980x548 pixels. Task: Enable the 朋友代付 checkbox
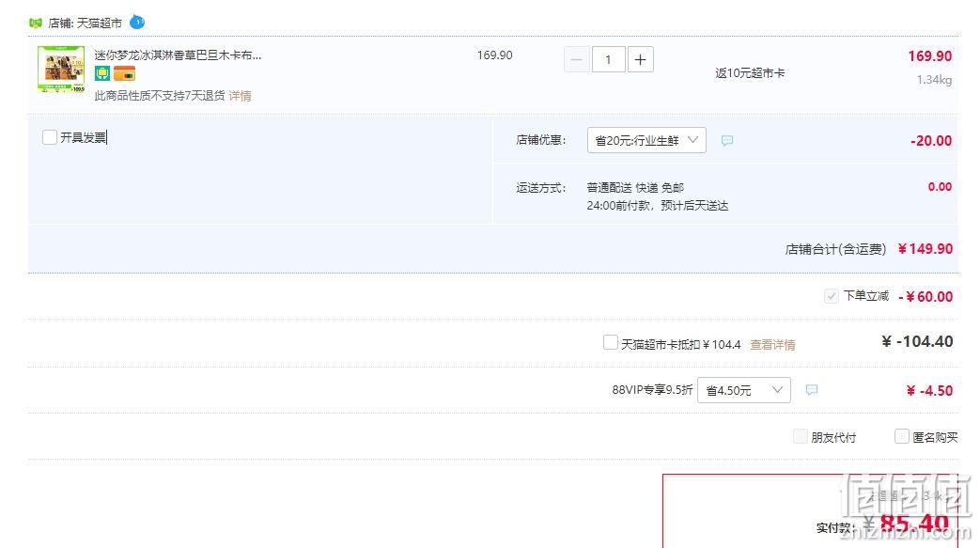(800, 436)
